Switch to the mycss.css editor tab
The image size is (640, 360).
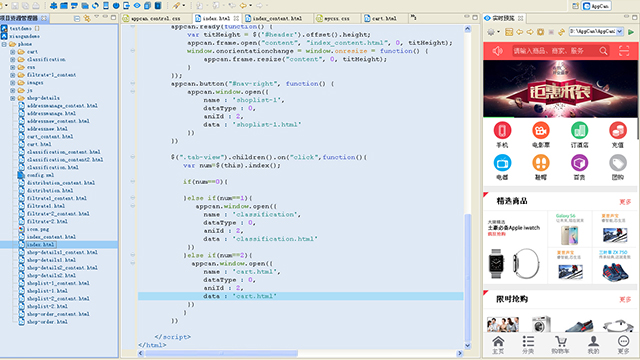337,18
